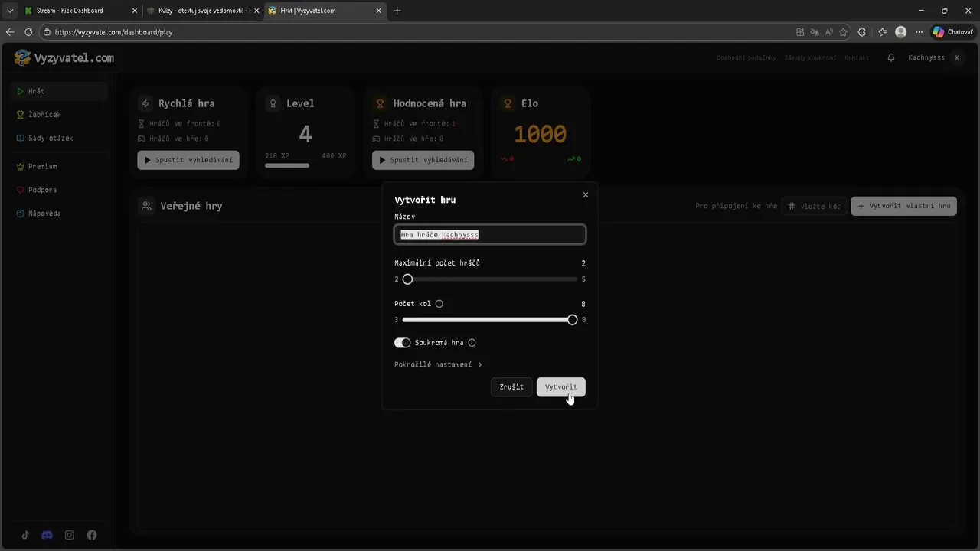980x551 pixels.
Task: Click the max players slider handle
Action: tap(407, 279)
